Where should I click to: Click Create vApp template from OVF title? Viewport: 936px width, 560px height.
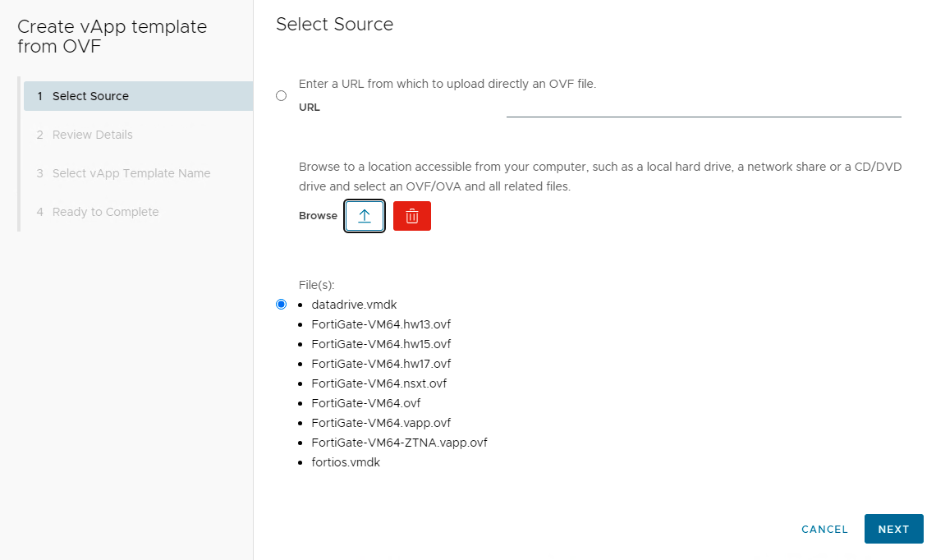112,36
